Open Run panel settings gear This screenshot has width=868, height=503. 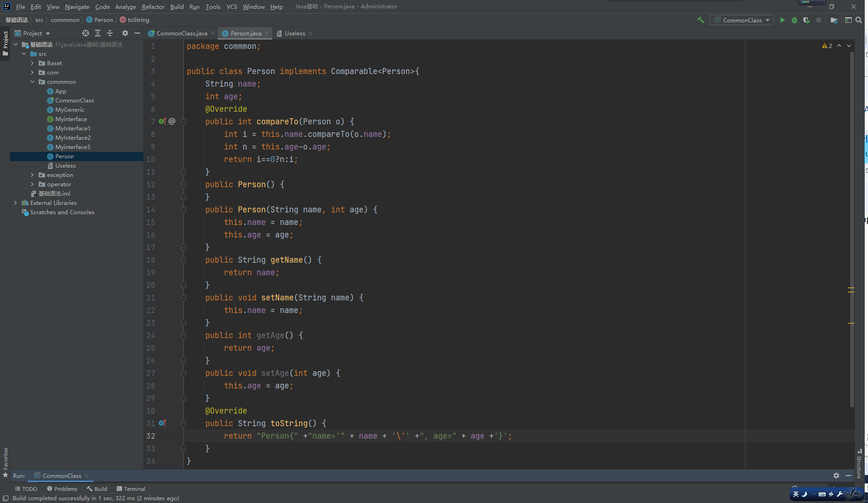(x=836, y=476)
